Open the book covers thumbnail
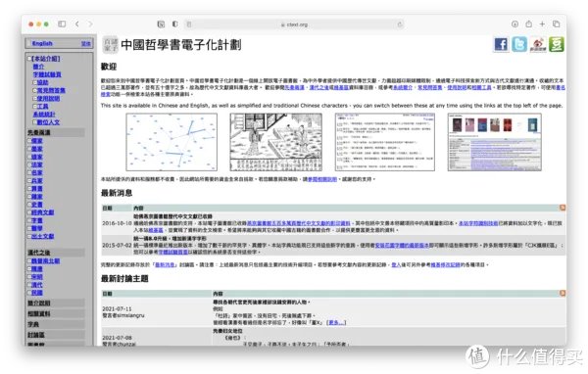 point(495,142)
